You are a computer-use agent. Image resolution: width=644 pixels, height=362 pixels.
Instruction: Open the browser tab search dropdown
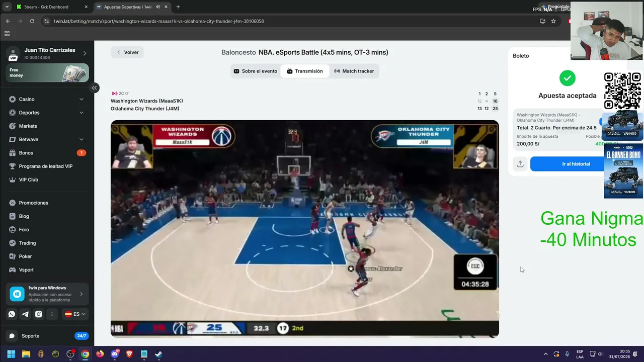pos(7,7)
